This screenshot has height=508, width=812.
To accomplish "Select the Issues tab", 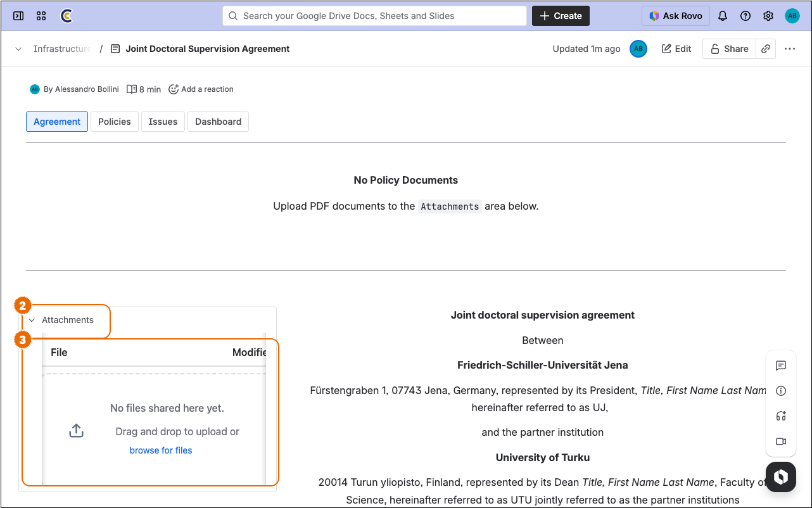I will [x=163, y=122].
